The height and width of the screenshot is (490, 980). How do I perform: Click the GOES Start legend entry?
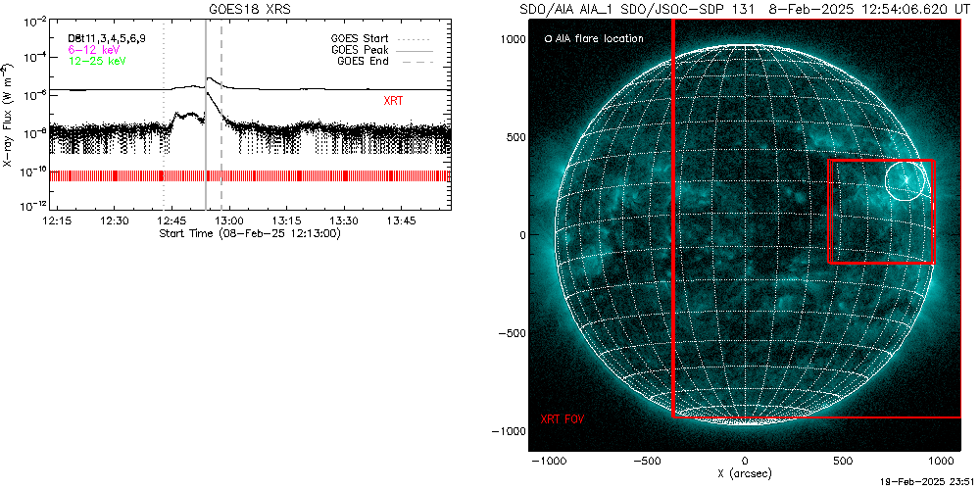coord(360,39)
